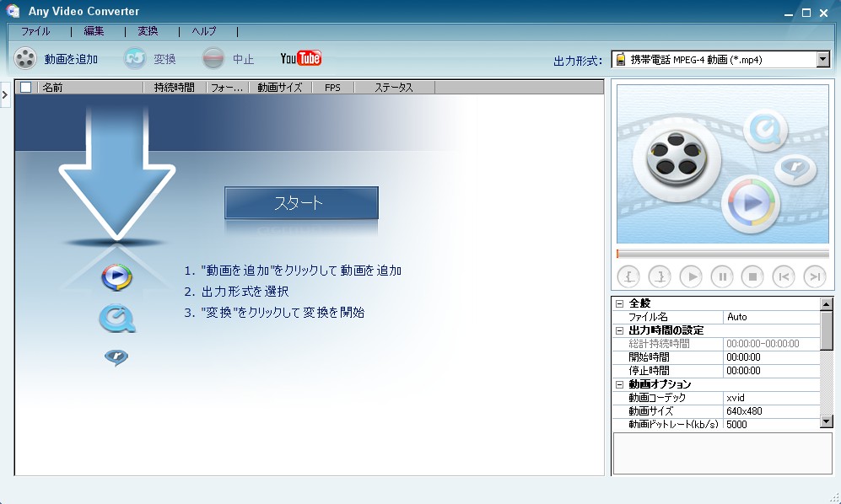Sort the list by the 名前 column header
841x504 pixels.
[x=90, y=87]
